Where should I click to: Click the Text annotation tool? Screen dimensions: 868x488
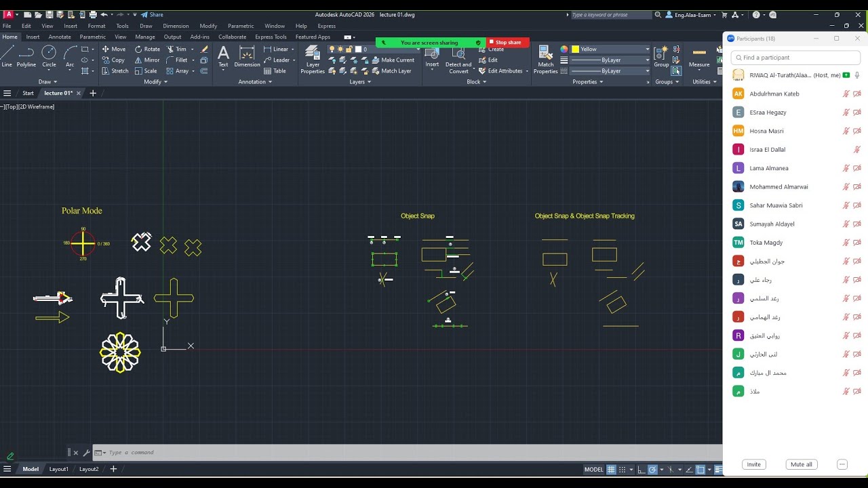(223, 57)
